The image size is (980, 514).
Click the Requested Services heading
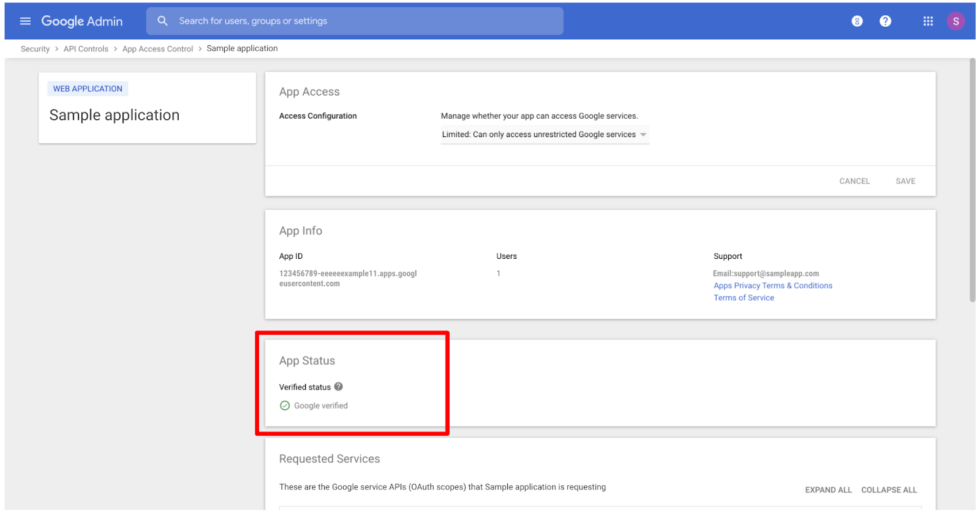point(330,459)
